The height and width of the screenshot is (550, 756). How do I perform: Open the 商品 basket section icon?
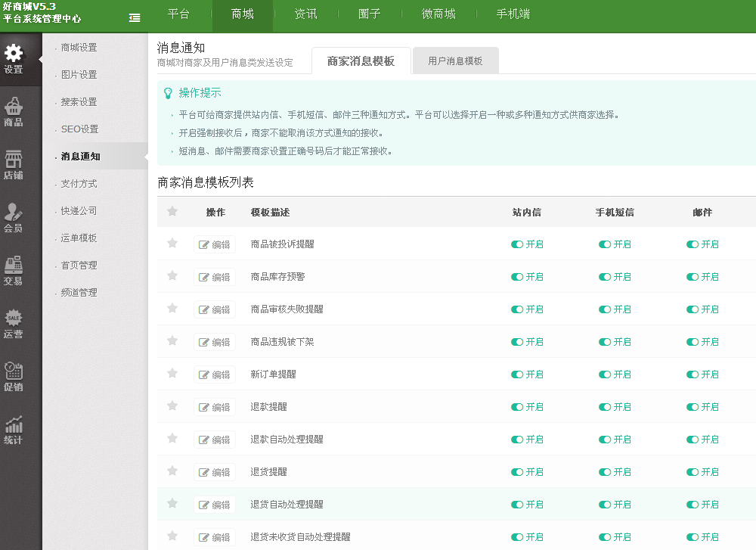pos(14,112)
